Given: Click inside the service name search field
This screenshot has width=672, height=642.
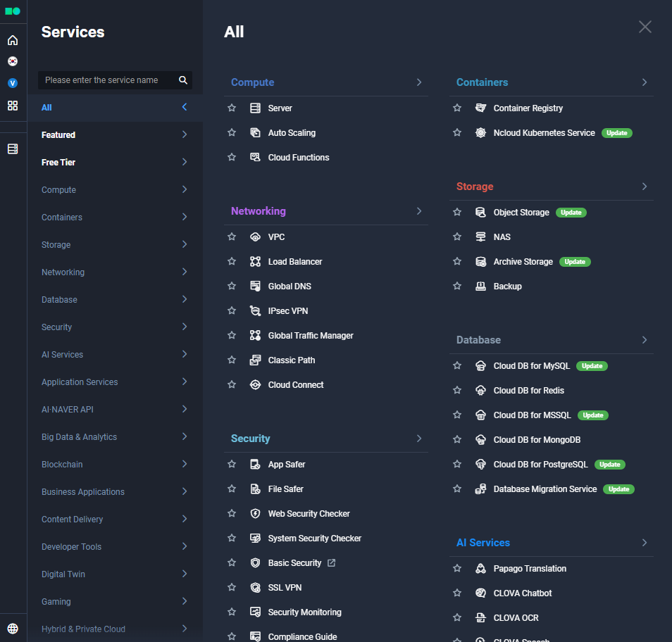Looking at the screenshot, I should click(x=106, y=80).
